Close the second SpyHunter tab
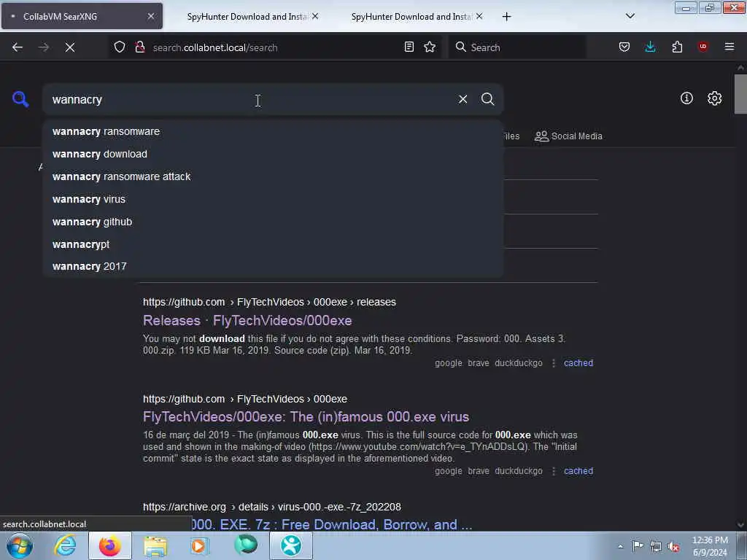Screen dimensions: 747x560 tap(479, 16)
